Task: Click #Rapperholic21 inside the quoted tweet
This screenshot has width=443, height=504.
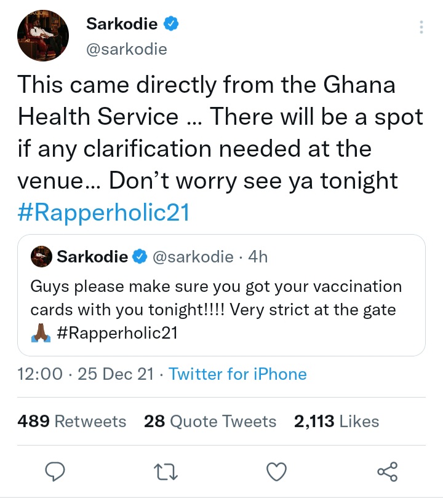Action: 117,333
